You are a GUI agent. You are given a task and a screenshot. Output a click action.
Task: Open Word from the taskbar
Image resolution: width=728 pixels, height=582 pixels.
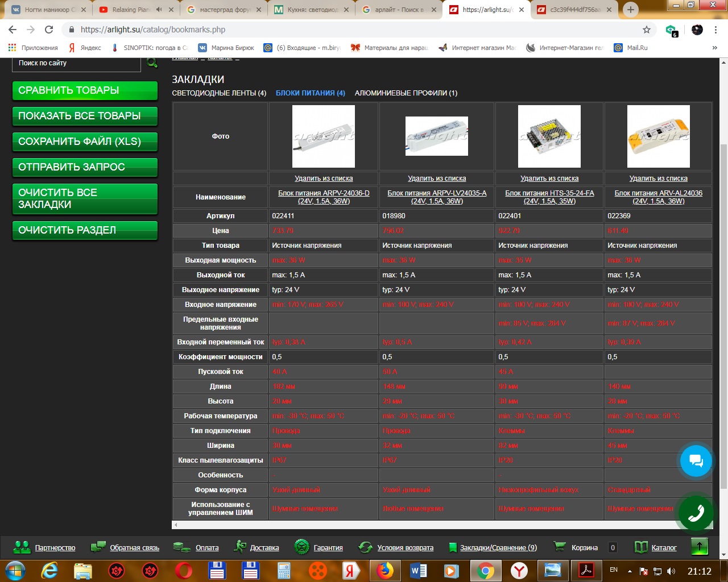(x=419, y=570)
